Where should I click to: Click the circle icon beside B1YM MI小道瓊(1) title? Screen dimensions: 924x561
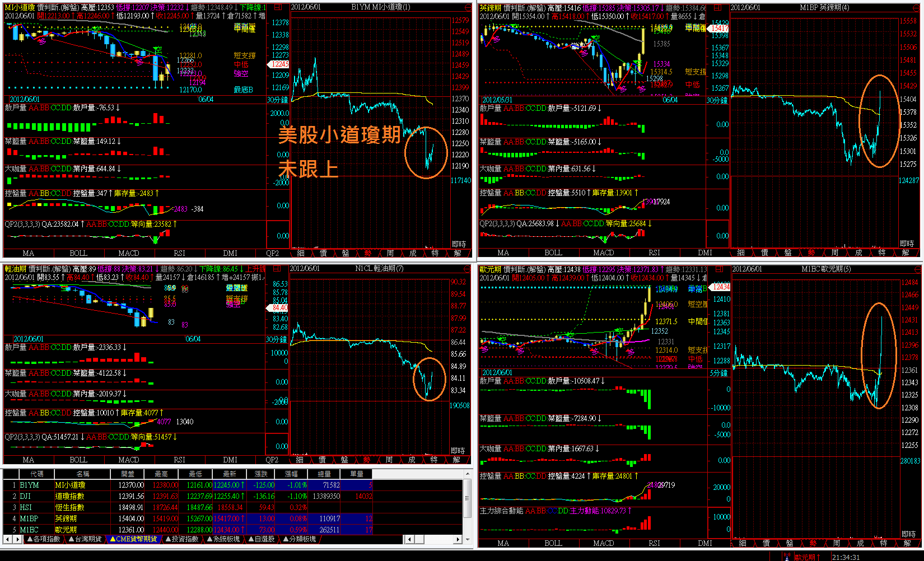point(468,7)
